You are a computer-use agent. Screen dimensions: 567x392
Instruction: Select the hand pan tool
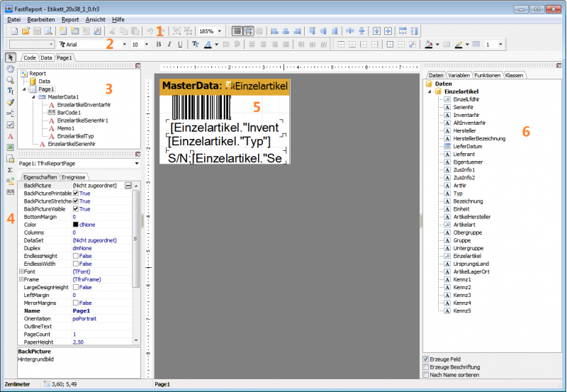tap(11, 69)
